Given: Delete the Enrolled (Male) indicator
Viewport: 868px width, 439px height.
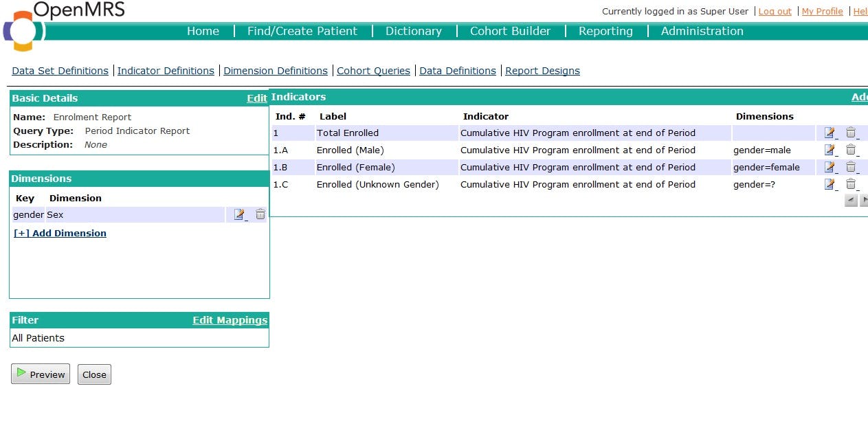Looking at the screenshot, I should pos(850,150).
